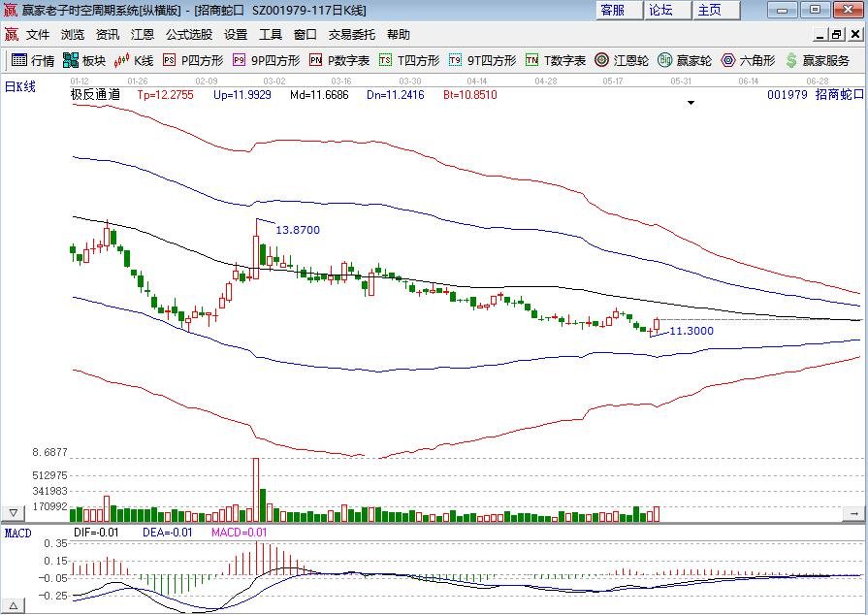Image resolution: width=868 pixels, height=615 pixels.
Task: Open the 行情 market quotes view
Action: [33, 60]
